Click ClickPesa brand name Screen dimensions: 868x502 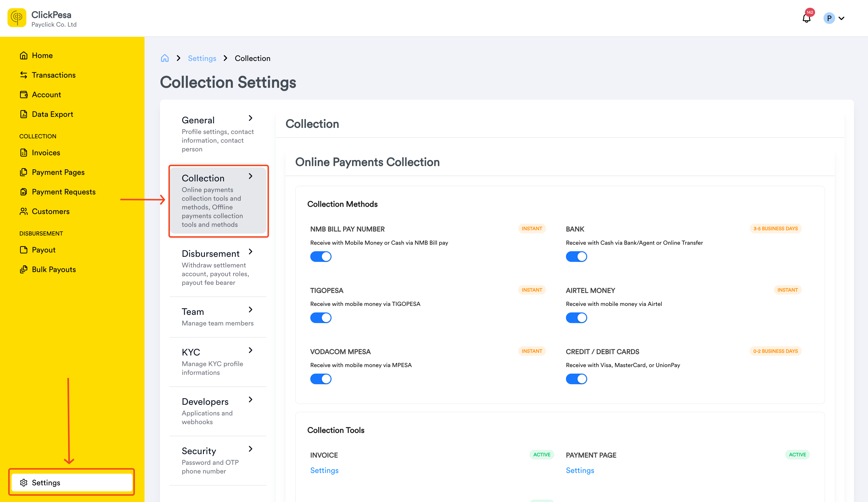(51, 15)
